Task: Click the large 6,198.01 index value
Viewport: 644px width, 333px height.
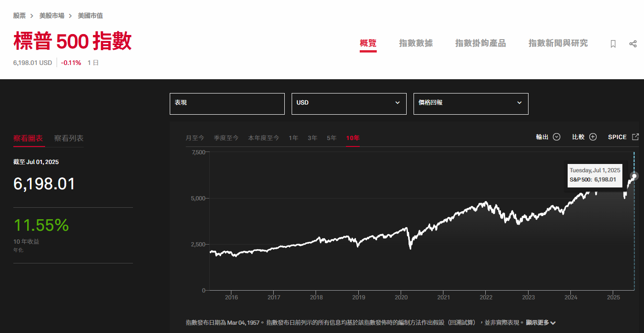Action: (44, 184)
